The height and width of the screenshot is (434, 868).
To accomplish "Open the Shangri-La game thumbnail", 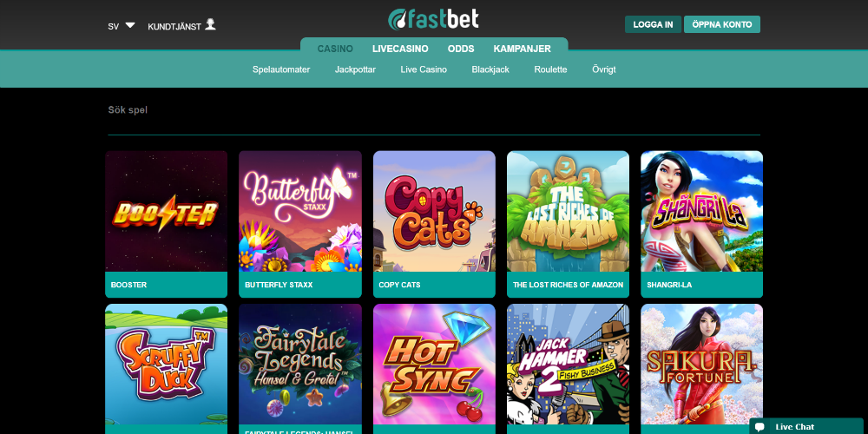I will pyautogui.click(x=702, y=212).
